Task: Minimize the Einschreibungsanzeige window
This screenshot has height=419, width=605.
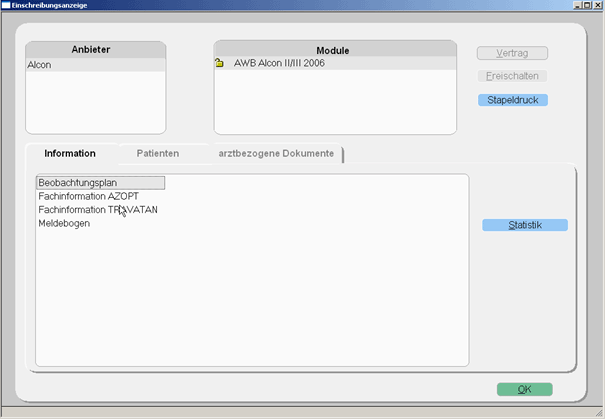Action: [x=577, y=6]
